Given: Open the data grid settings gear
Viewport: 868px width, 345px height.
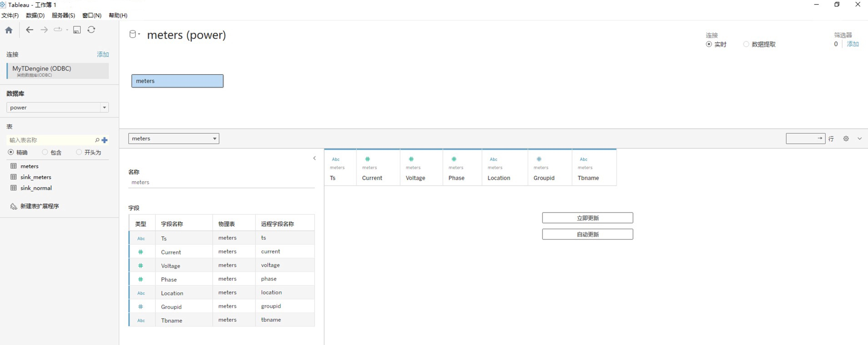Looking at the screenshot, I should click(x=846, y=139).
